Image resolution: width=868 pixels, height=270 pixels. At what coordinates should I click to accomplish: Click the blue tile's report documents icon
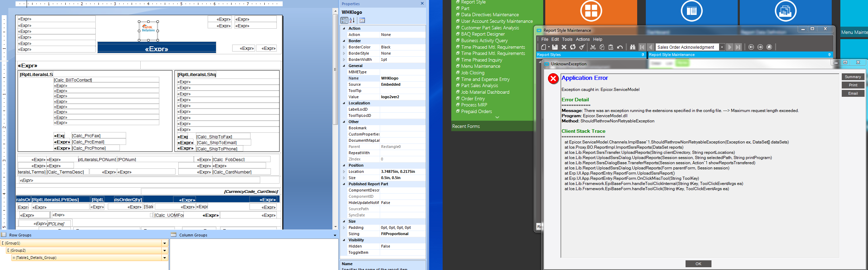[786, 11]
